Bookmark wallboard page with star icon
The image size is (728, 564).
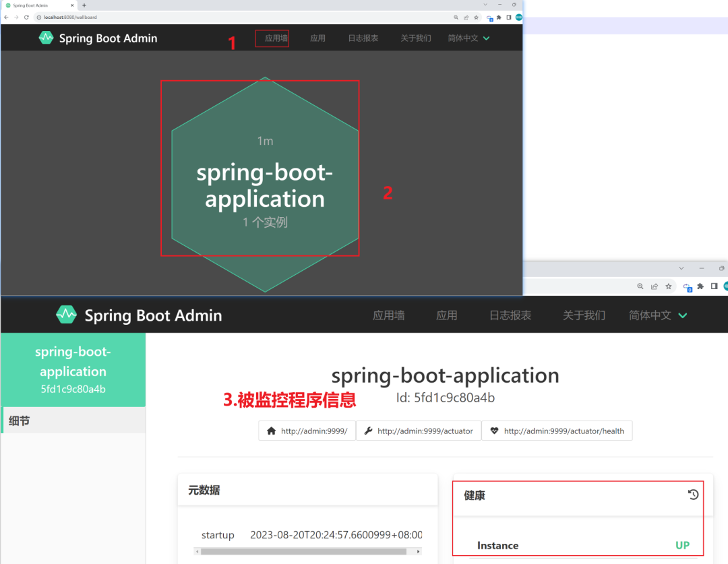point(476,17)
